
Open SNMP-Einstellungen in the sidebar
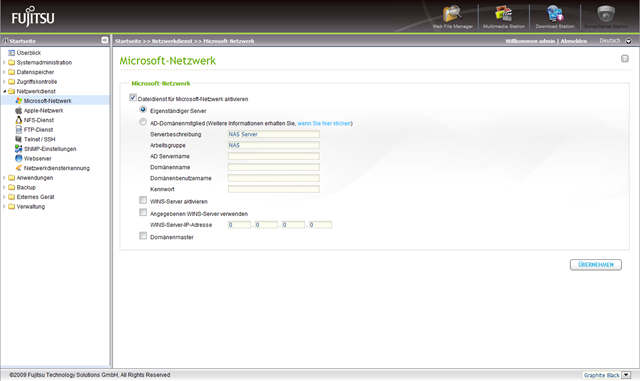(50, 149)
